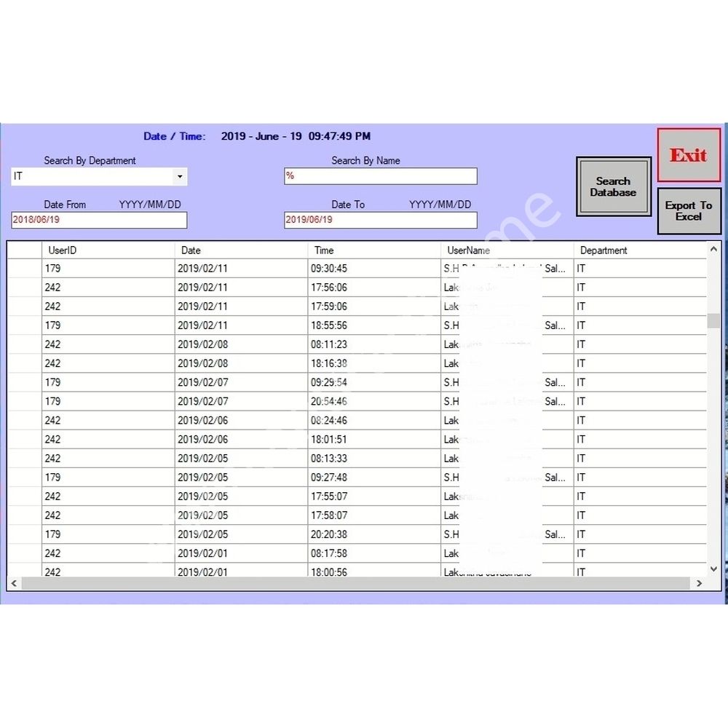Click the horizontal scrollbar left arrow

pos(14,583)
